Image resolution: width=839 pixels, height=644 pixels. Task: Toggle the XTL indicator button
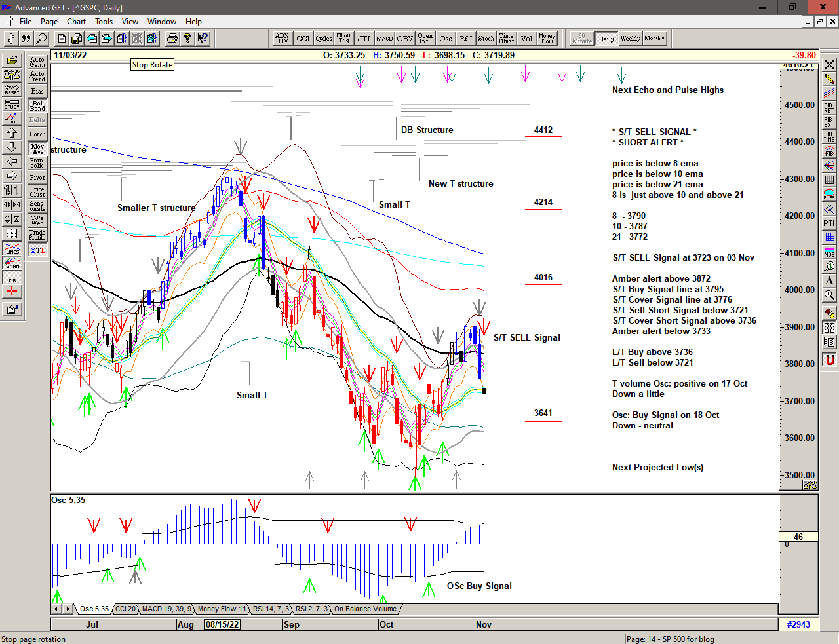(37, 250)
